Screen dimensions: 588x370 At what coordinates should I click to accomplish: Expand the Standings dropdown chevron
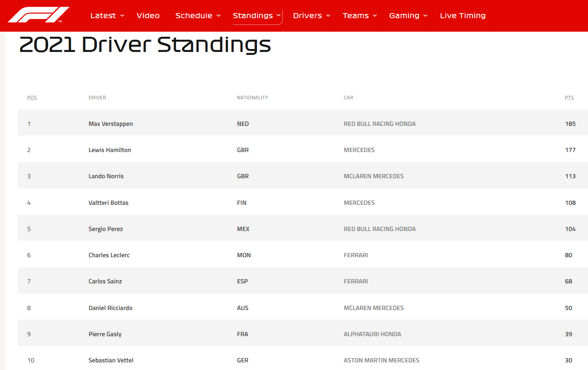(279, 16)
